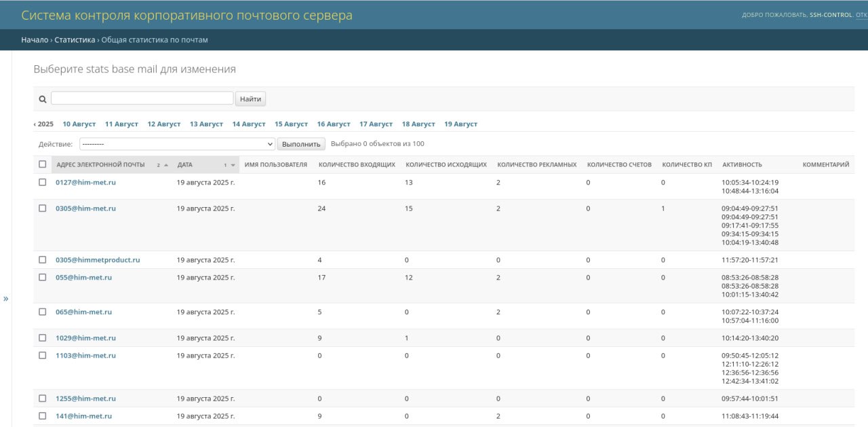Open 17 Август statistics
Viewport: 868px width, 427px height.
[376, 124]
